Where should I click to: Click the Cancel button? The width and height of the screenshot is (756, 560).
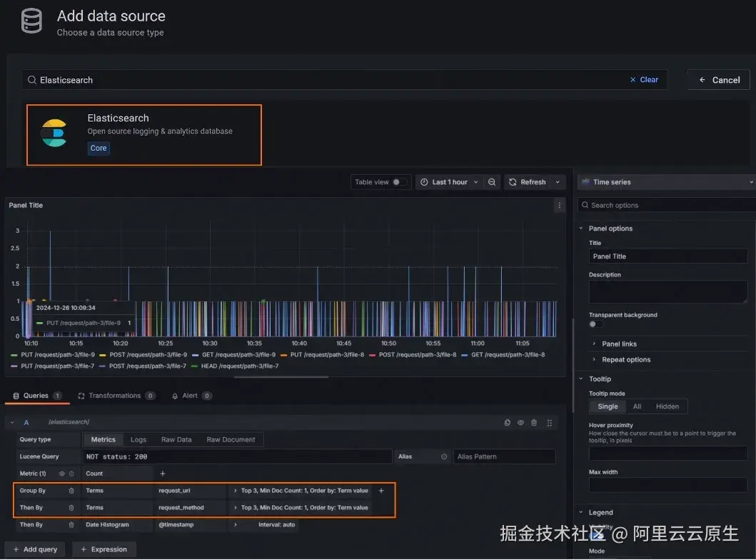(719, 80)
